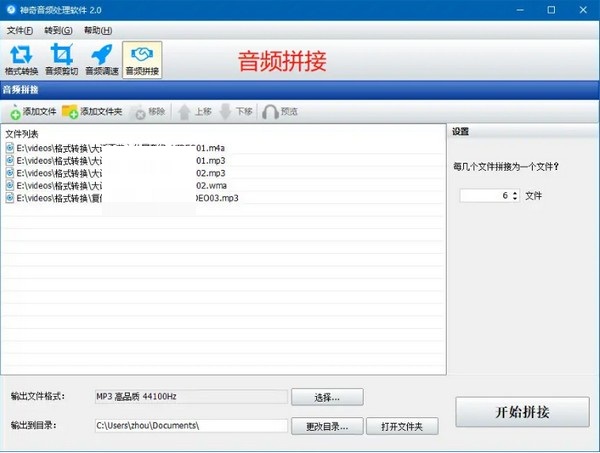Click the MP3 高品质 44100Hz format field
The image size is (600, 453).
pyautogui.click(x=191, y=397)
